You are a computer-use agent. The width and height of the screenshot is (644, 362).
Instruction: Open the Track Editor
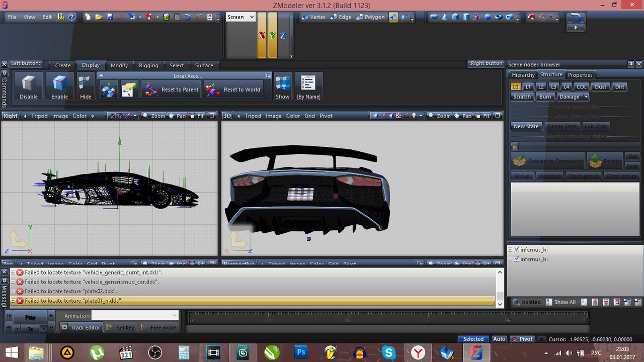point(81,327)
